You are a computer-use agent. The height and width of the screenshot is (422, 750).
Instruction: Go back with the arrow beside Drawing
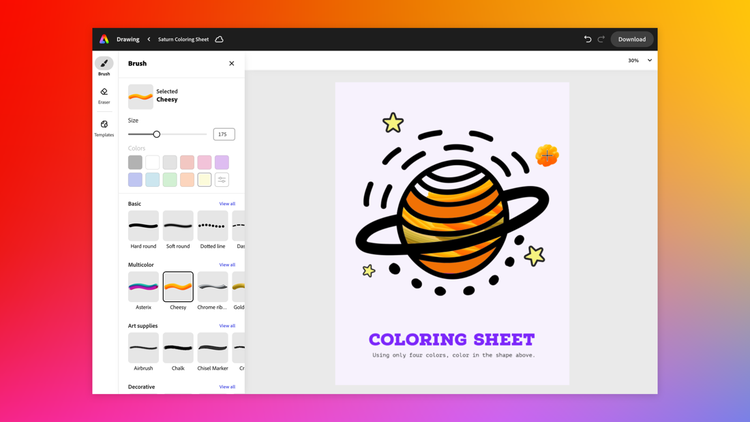point(149,39)
